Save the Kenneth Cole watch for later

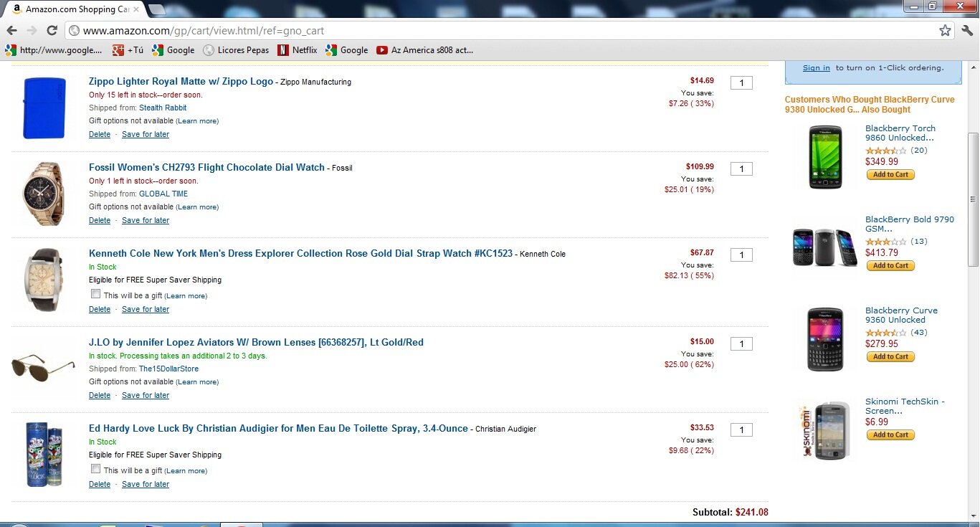146,309
